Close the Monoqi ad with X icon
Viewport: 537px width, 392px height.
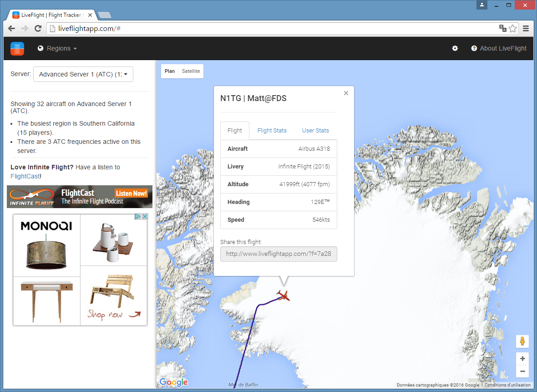click(x=145, y=217)
